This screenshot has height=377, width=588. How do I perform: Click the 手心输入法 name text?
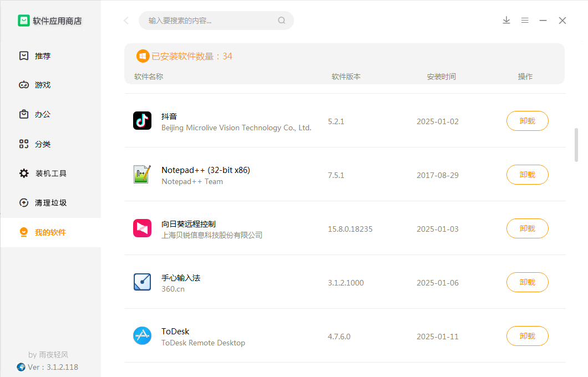(181, 278)
